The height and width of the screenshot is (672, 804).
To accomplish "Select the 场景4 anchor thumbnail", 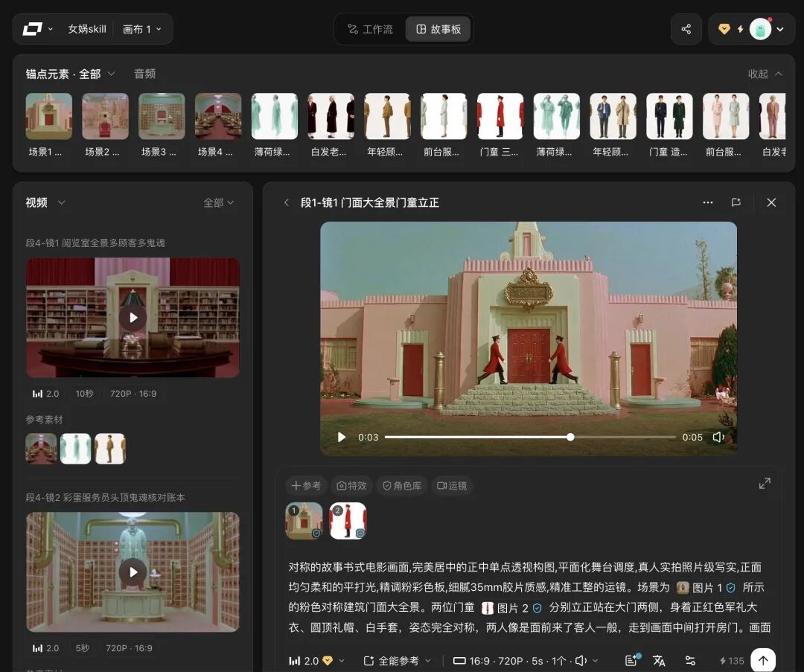I will pos(218,116).
